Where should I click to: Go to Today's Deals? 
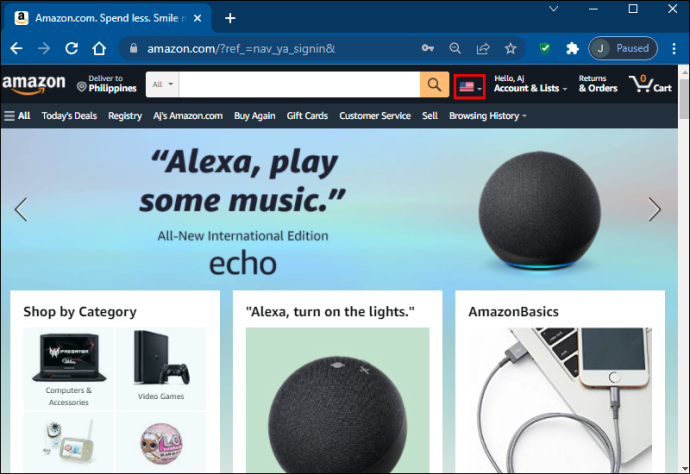click(x=69, y=116)
